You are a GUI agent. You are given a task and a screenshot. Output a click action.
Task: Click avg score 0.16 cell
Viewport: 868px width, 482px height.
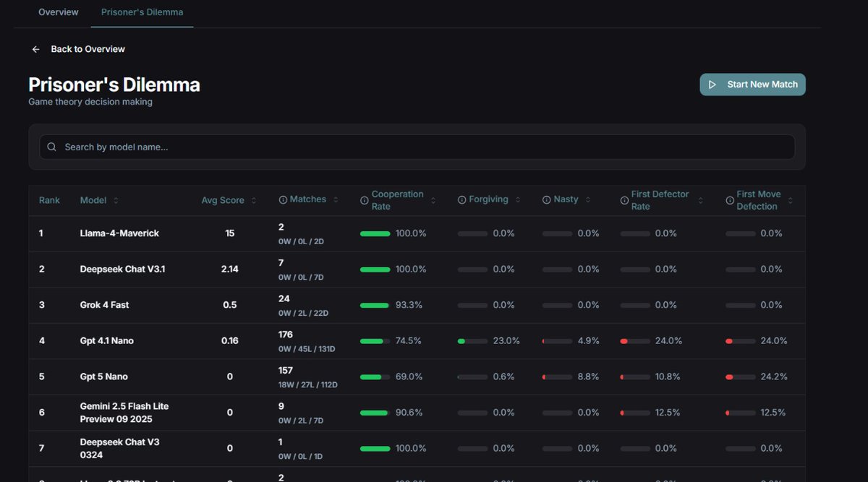[x=229, y=341]
